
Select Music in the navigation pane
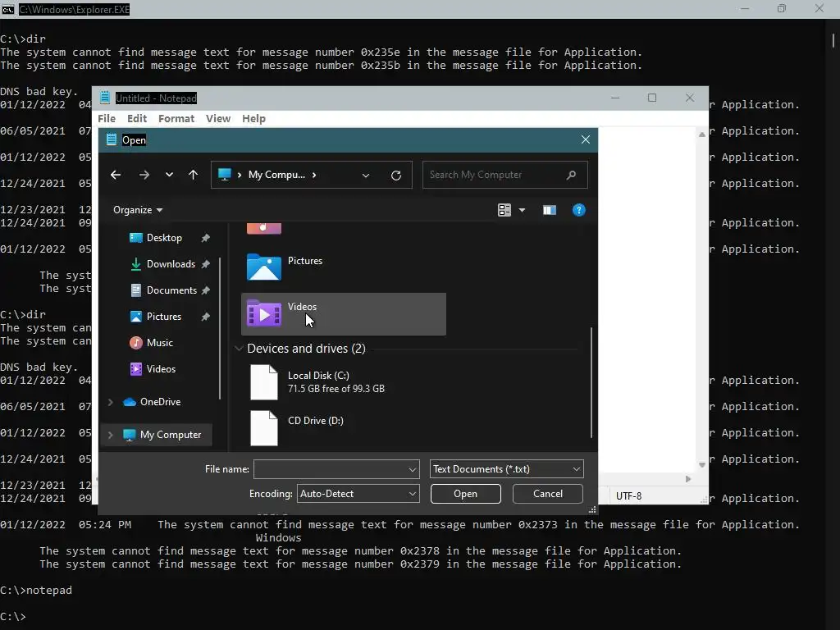160,343
